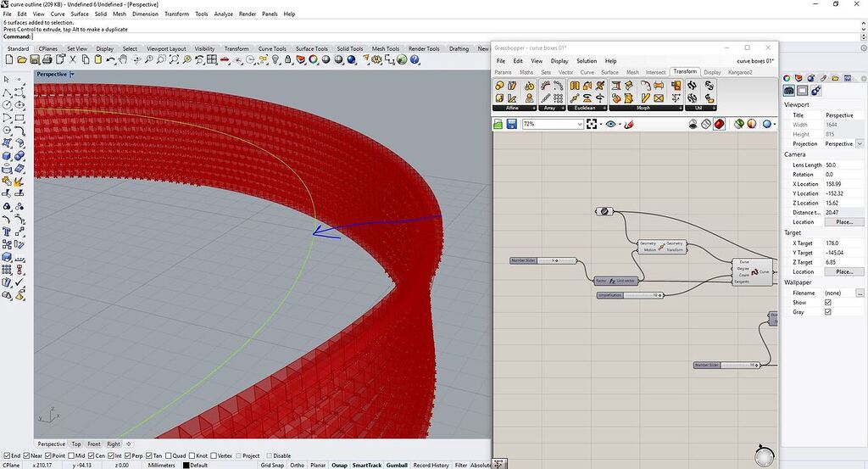Open the Projection Perspective dropdown
This screenshot has height=469, width=868.
click(x=860, y=143)
